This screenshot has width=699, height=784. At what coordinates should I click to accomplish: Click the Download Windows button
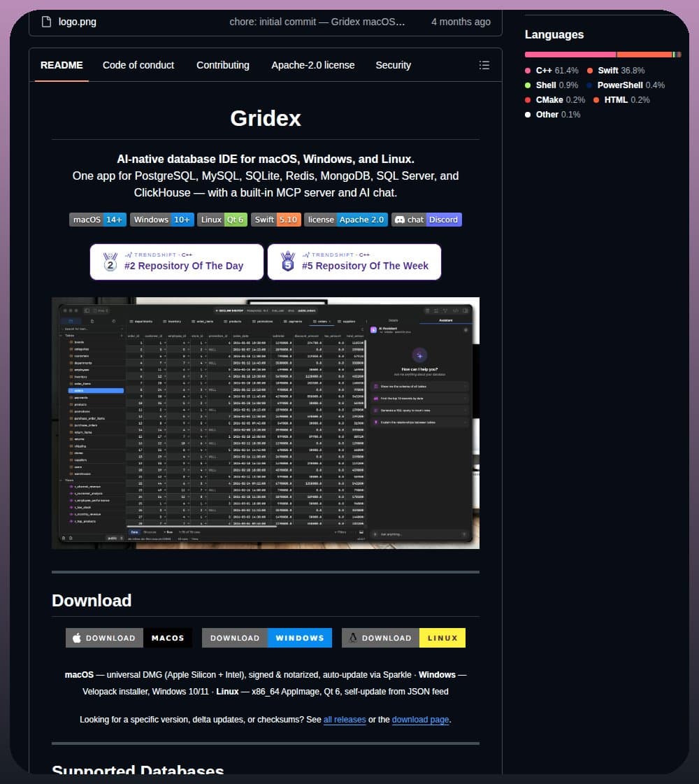[x=267, y=638]
